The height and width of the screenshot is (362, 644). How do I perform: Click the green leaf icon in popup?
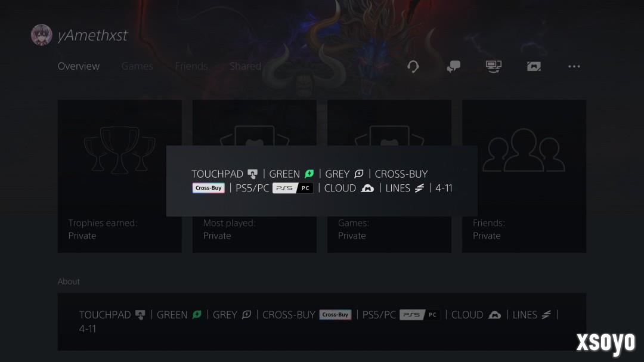tap(309, 174)
